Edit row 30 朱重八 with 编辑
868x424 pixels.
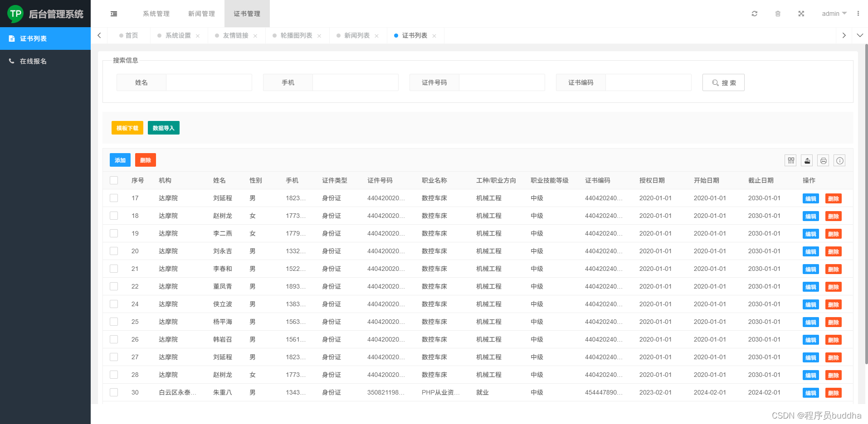click(811, 393)
